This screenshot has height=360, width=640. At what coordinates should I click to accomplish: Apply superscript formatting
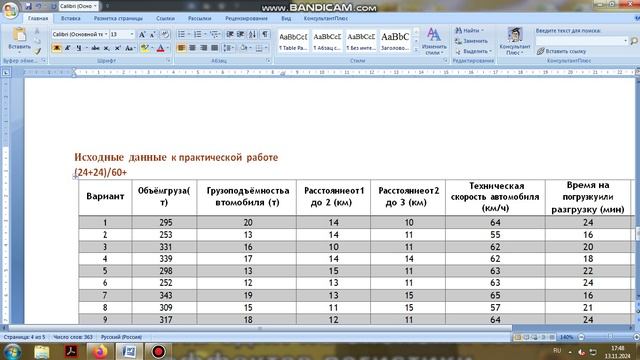tap(118, 48)
